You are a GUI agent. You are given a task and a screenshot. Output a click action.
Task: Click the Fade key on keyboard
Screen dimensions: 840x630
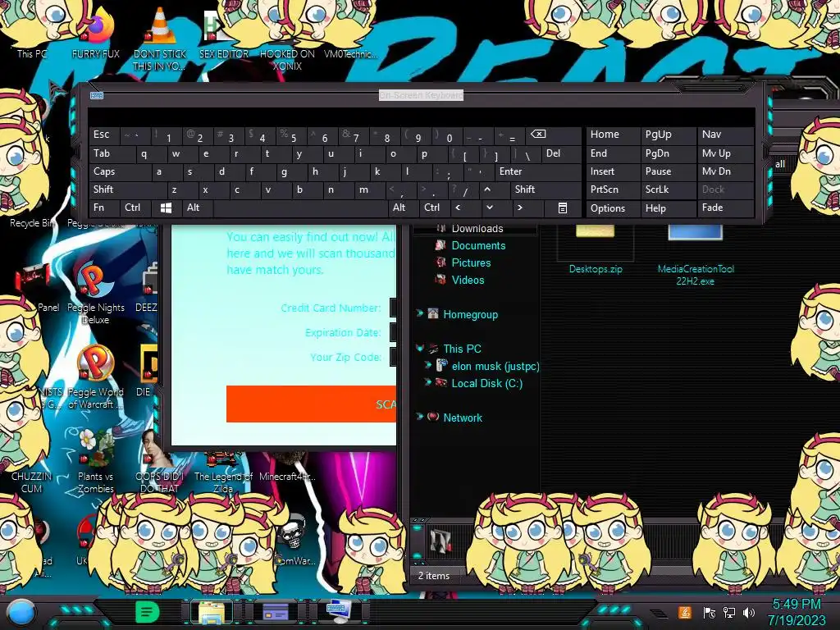click(725, 208)
